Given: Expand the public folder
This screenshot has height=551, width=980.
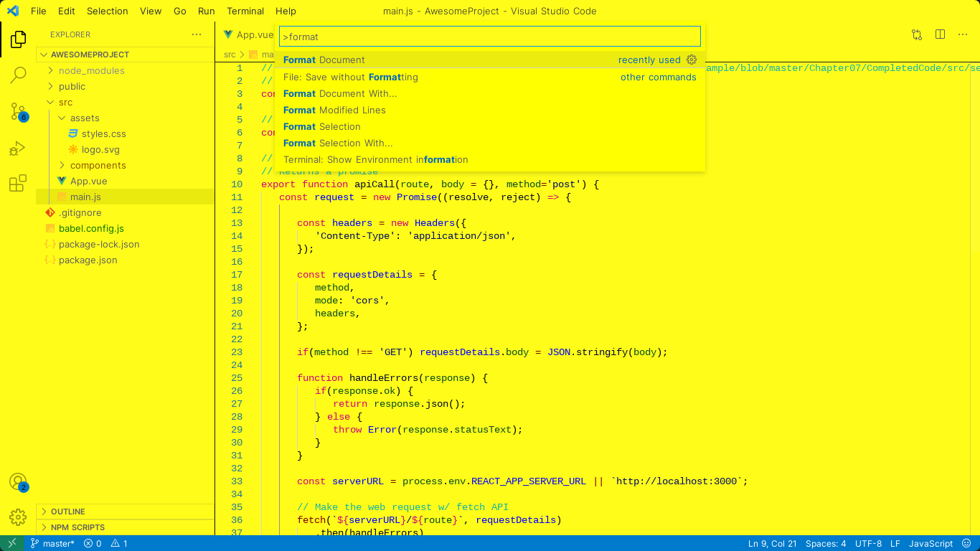Looking at the screenshot, I should (72, 86).
